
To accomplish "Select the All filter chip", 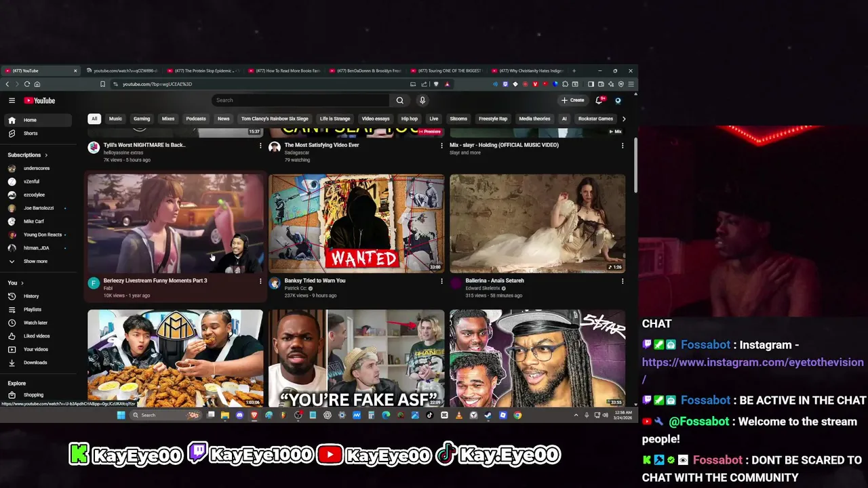I will click(94, 119).
